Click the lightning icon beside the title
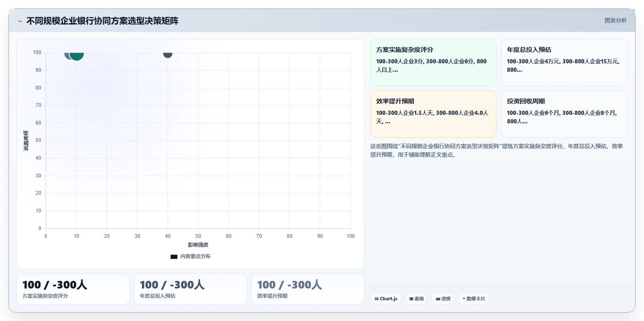Viewport: 644px width, 321px height. 20,21
